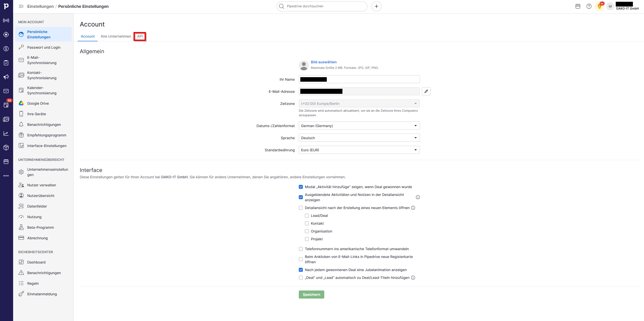Viewport: 644px width, 321px height.
Task: Open Datenfelder page
Action: click(x=43, y=206)
